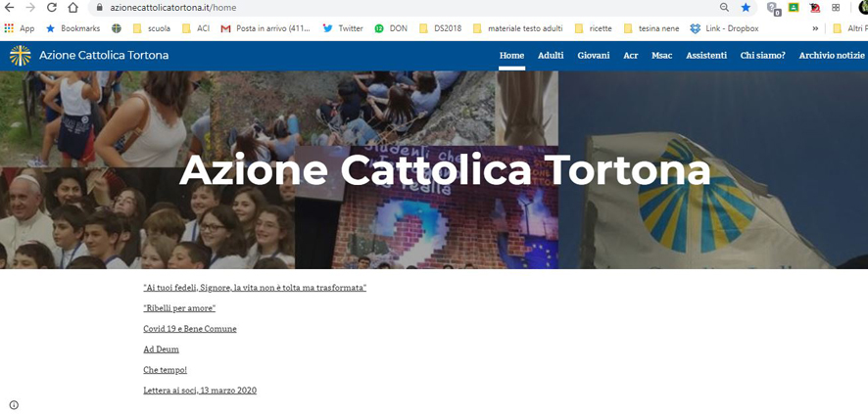The width and height of the screenshot is (868, 415).
Task: Open the Ad Deum link
Action: (x=161, y=349)
